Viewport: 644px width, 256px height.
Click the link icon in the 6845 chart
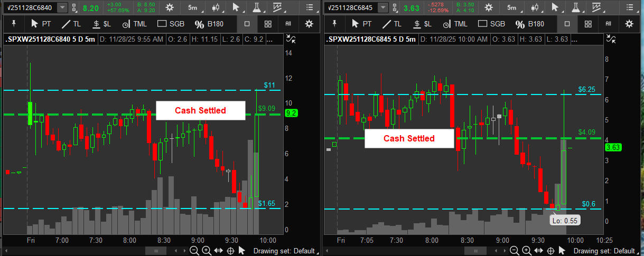(395, 8)
